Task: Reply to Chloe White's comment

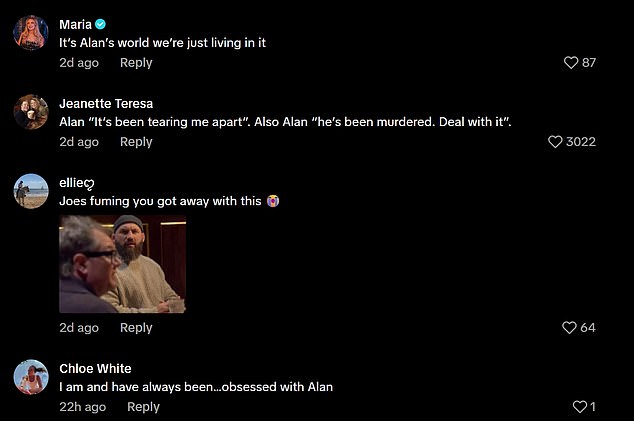Action: (x=143, y=407)
